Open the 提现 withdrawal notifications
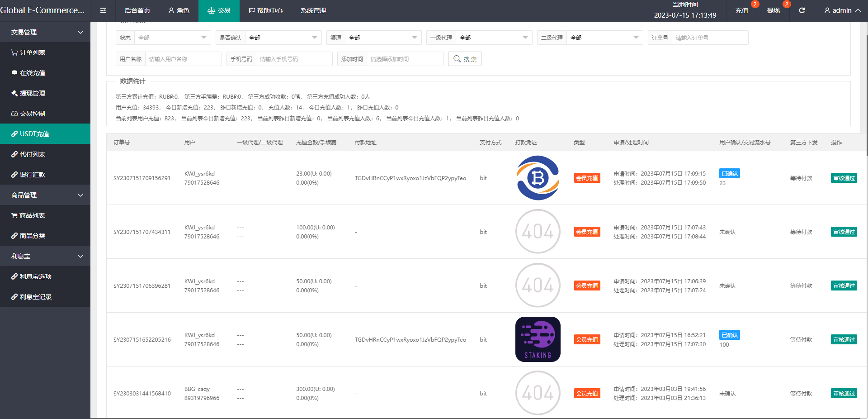Screen dimensions: 868x419 [x=774, y=10]
